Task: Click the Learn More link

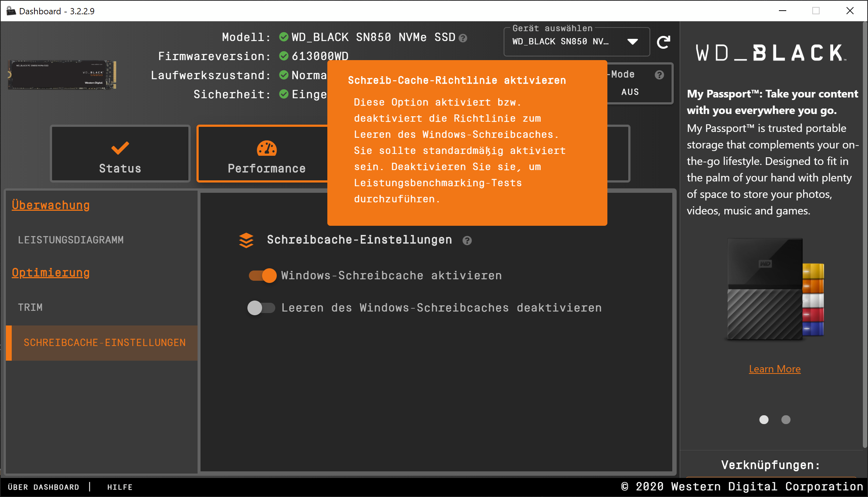Action: coord(775,369)
